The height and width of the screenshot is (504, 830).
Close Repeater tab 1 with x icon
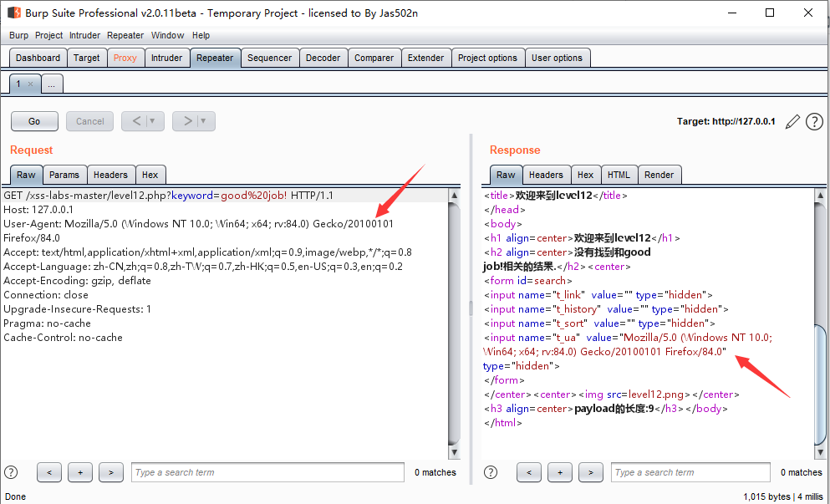(30, 84)
